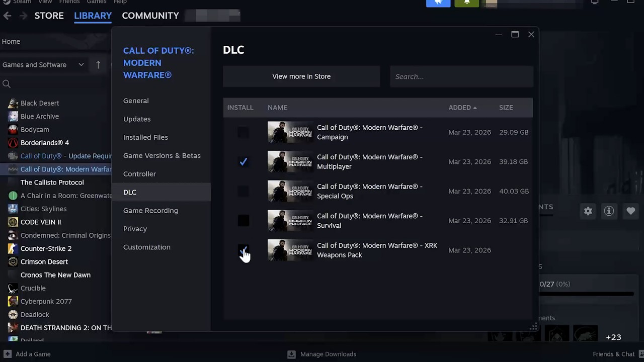Toggle install checkbox for Survival DLC
Screen dimensions: 644x362
pos(243,221)
